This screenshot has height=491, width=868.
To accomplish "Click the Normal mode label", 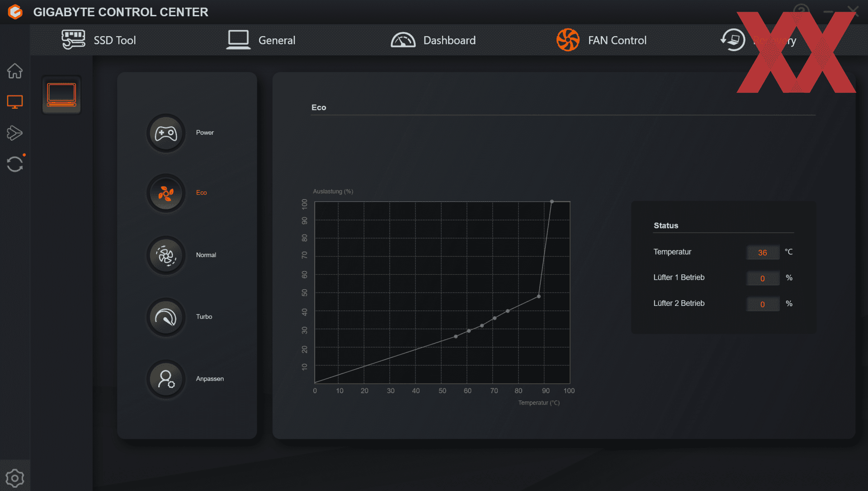I will (206, 255).
